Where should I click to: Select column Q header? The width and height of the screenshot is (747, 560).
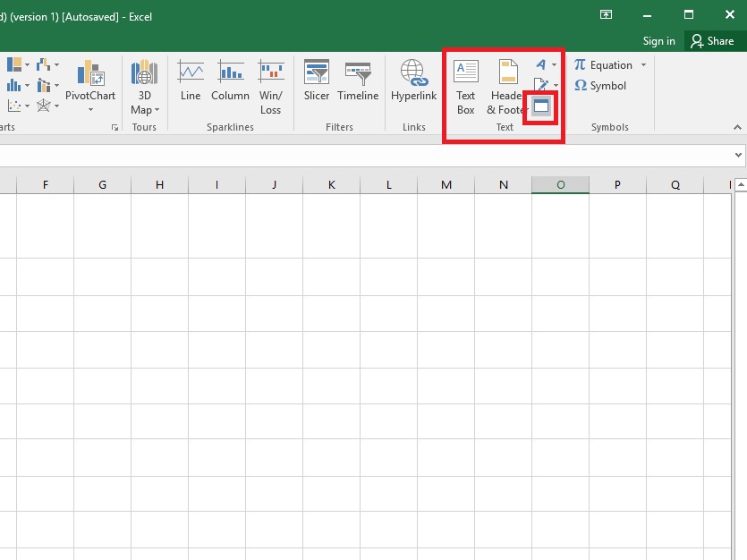[x=675, y=185]
